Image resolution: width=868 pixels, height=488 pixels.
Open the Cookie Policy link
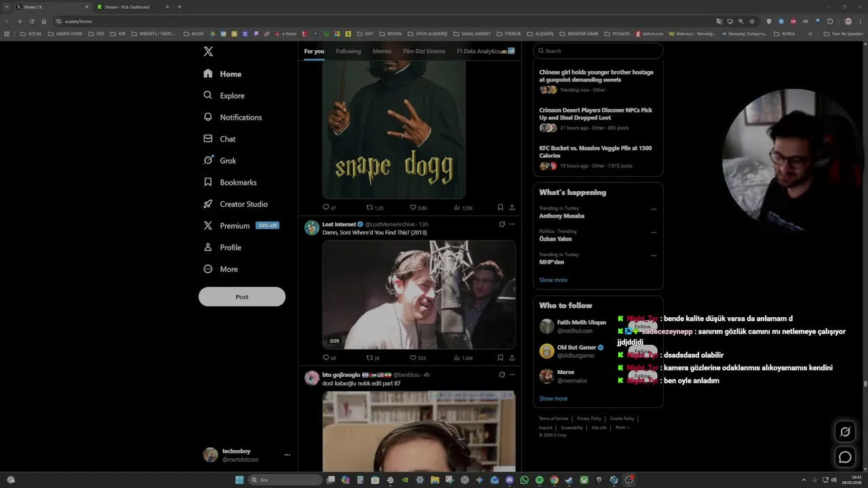tap(622, 419)
